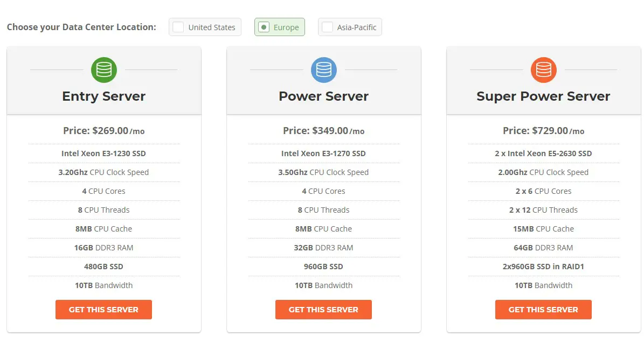Get the Super Power Server plan
The height and width of the screenshot is (343, 644).
click(x=543, y=310)
